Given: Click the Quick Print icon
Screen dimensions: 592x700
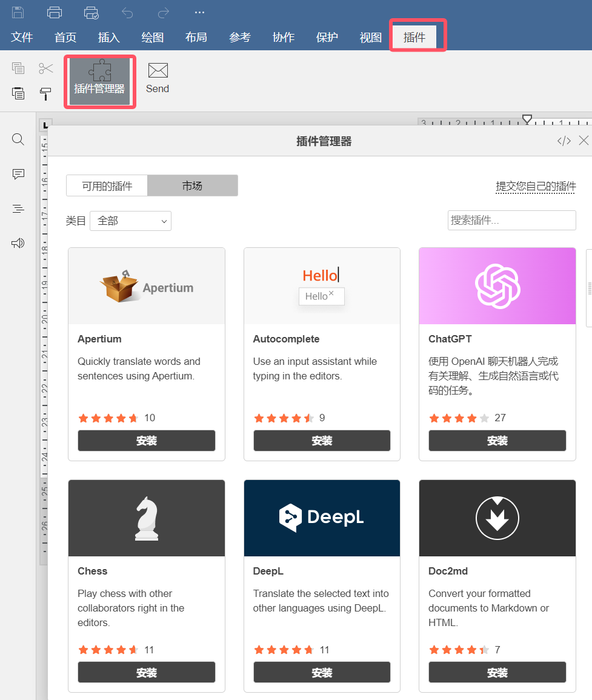Looking at the screenshot, I should [x=91, y=13].
